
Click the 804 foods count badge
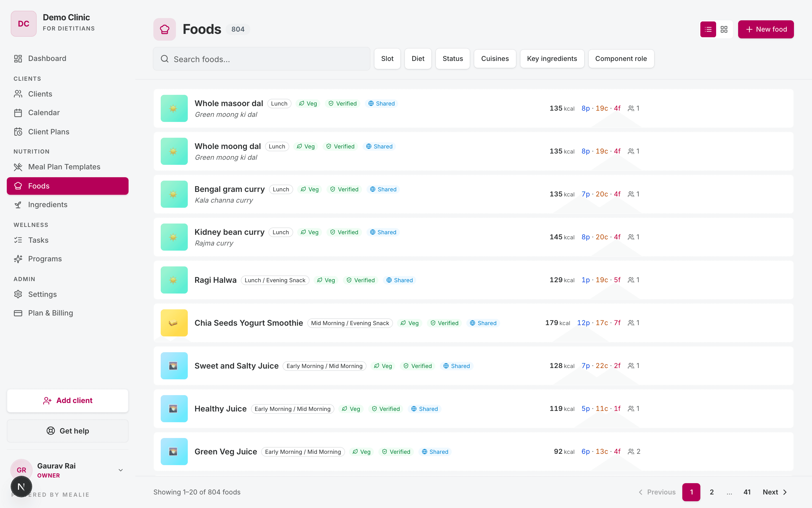[x=238, y=29]
